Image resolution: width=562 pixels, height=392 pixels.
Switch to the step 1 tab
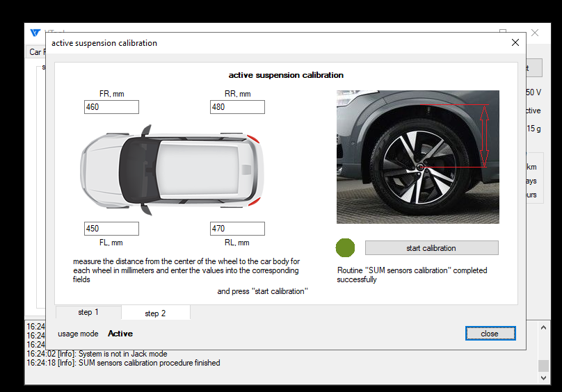(88, 313)
